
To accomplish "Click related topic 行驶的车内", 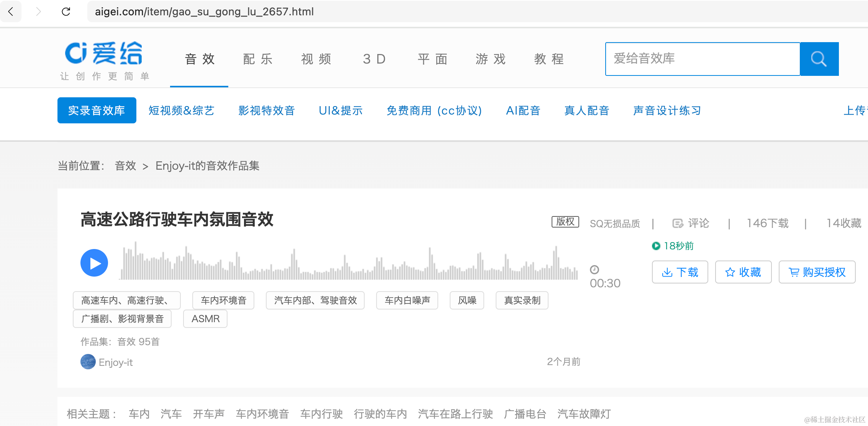I will (380, 414).
